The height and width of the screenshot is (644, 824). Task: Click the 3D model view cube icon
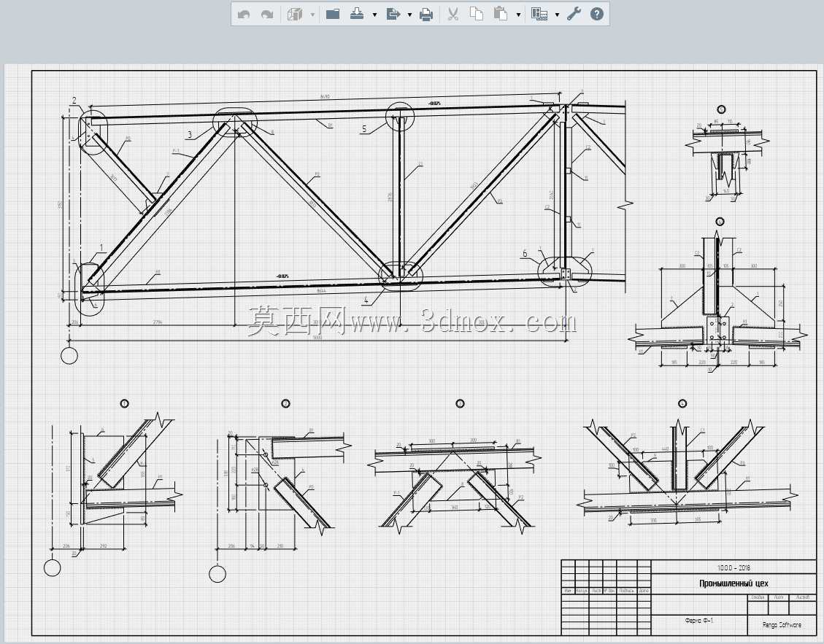(295, 14)
